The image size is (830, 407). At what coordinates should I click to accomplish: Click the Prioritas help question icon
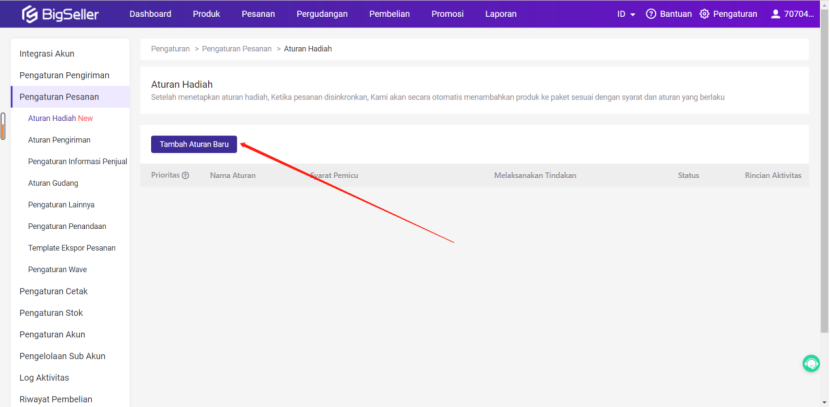click(x=185, y=175)
